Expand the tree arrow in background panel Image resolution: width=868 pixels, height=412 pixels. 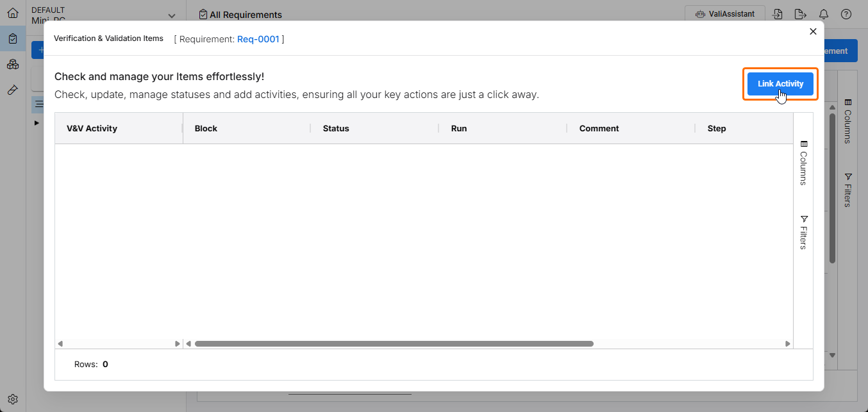tap(37, 122)
